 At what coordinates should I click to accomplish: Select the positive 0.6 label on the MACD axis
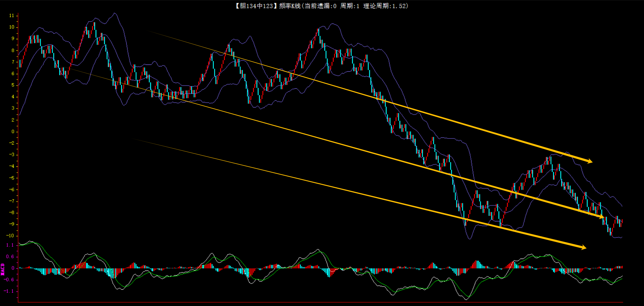click(10, 257)
